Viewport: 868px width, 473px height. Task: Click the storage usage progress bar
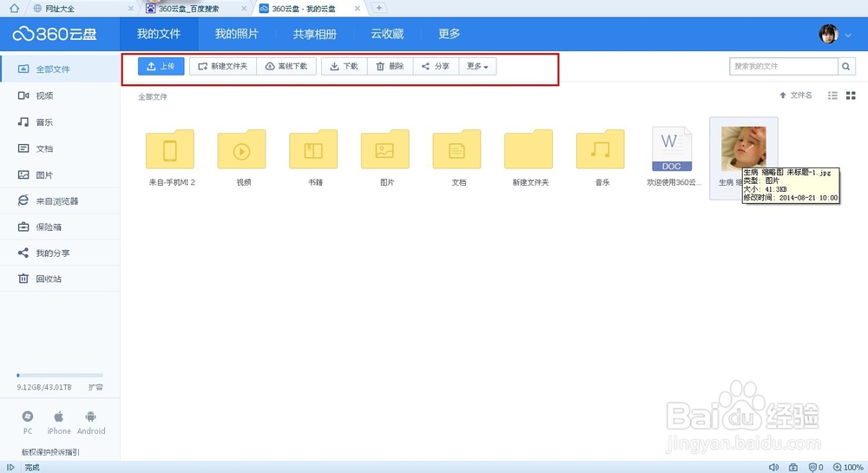pyautogui.click(x=60, y=376)
